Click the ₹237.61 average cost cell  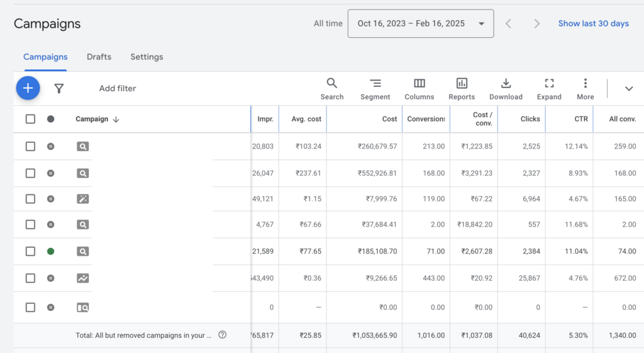[x=308, y=173]
